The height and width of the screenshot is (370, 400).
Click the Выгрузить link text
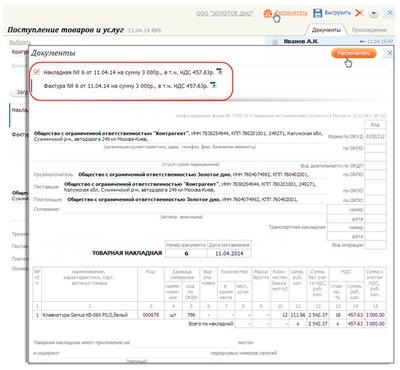coord(337,13)
